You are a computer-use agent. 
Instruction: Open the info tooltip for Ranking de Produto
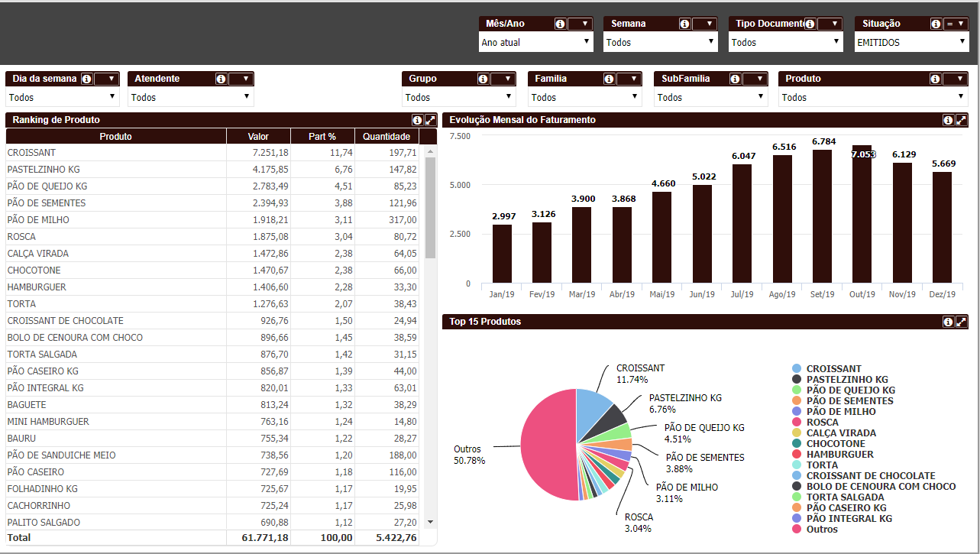click(416, 120)
